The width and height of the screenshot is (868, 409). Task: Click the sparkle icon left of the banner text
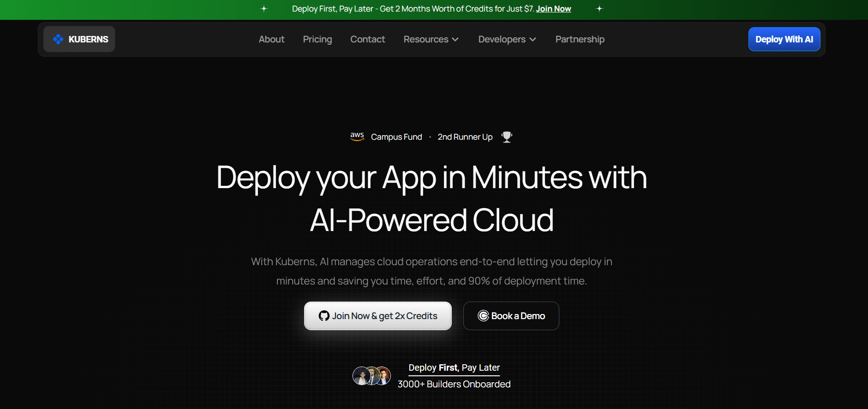[x=264, y=9]
